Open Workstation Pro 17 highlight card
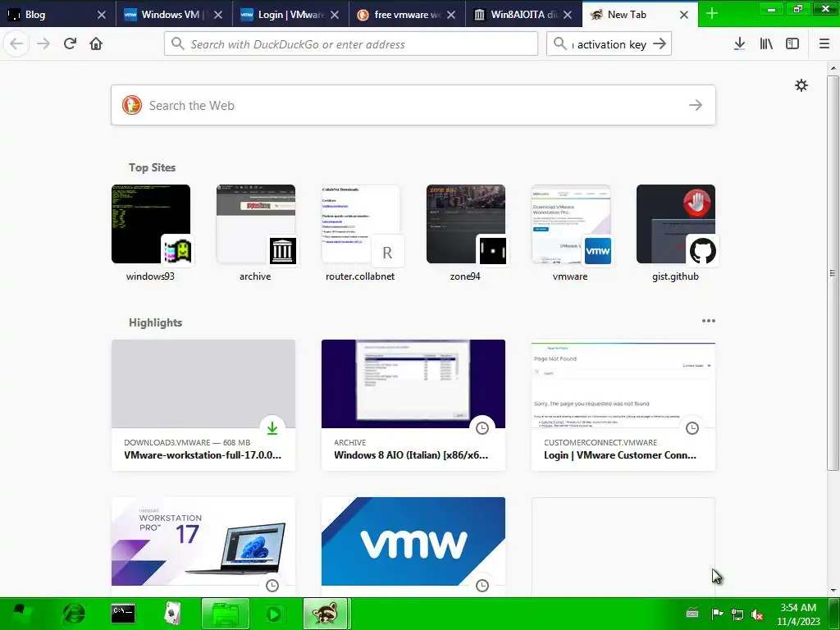 203,546
